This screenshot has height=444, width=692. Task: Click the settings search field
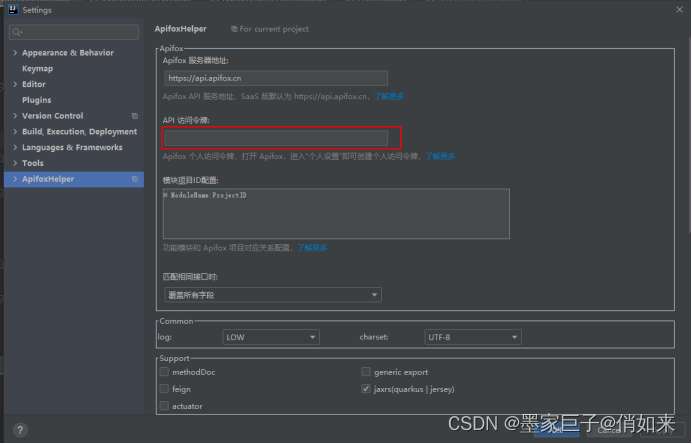74,32
